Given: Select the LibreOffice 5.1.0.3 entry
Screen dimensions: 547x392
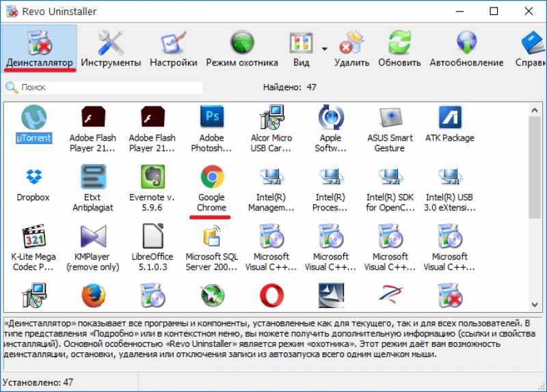Looking at the screenshot, I should click(152, 248).
